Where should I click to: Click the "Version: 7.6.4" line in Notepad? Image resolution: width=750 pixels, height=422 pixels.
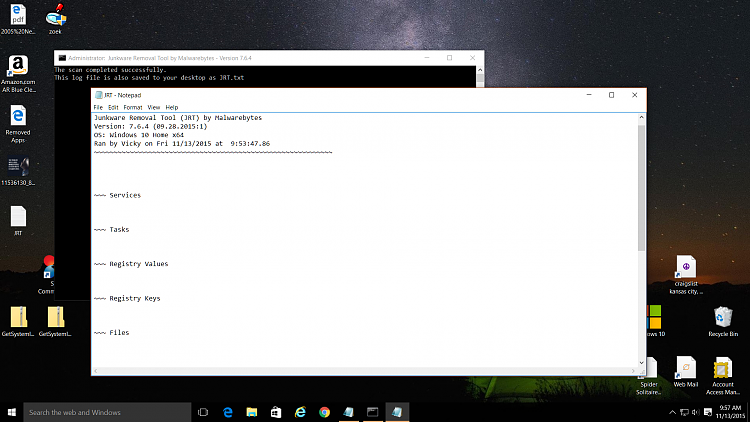pos(150,126)
